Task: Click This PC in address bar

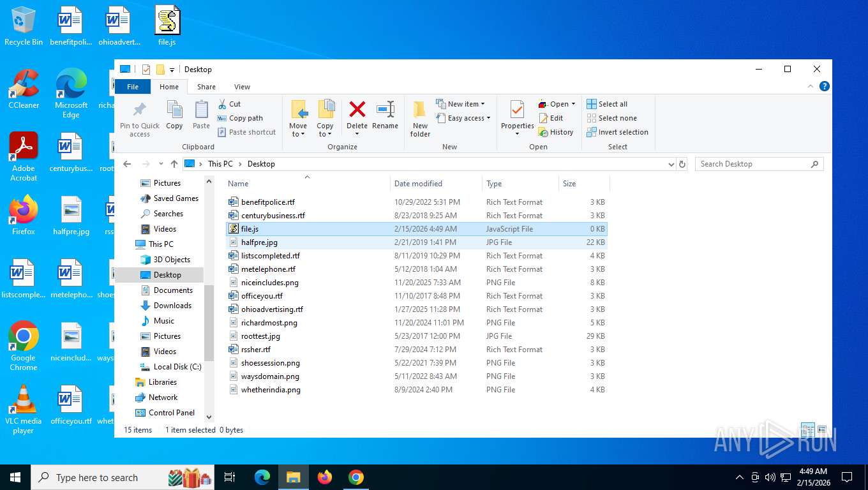Action: [x=220, y=164]
